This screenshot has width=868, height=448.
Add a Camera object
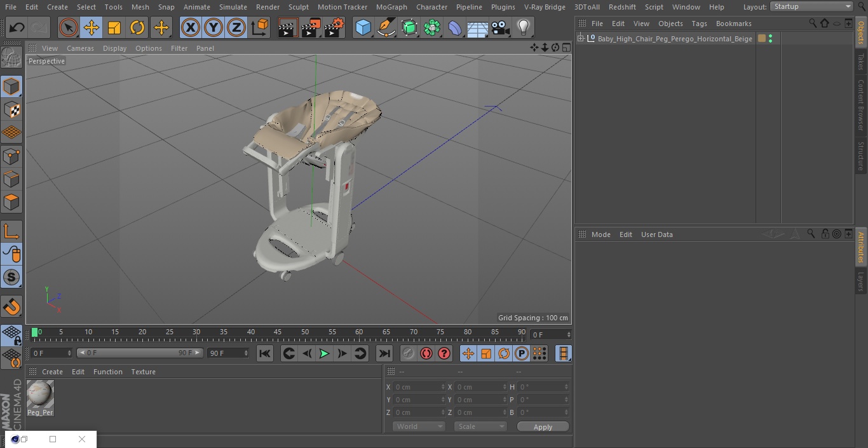click(501, 27)
